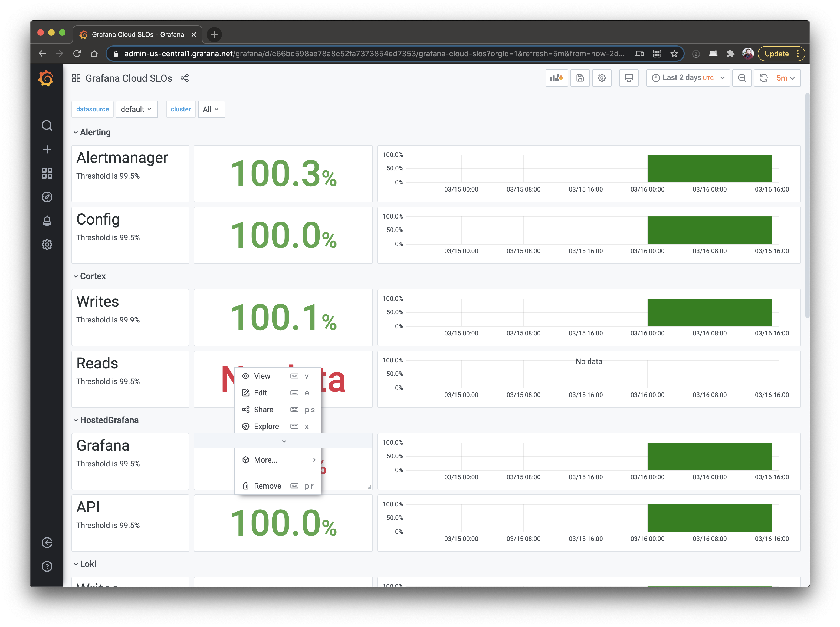Open Alerting bell icon in sidebar

click(47, 221)
